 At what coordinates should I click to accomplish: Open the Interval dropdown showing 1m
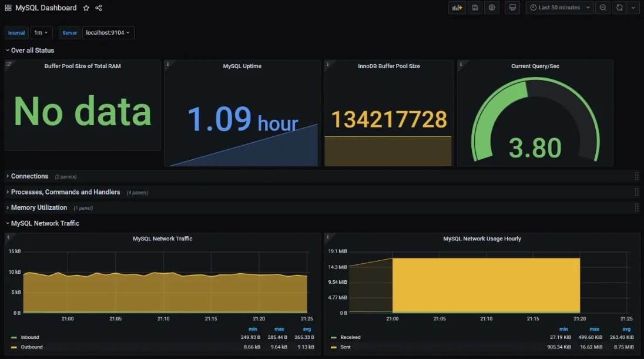[x=41, y=32]
